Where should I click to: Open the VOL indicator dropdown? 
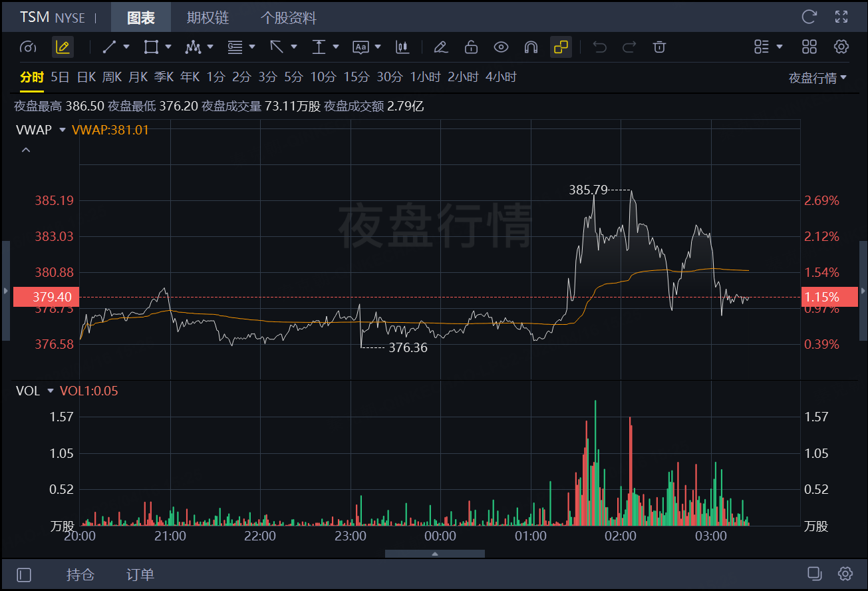pos(50,391)
